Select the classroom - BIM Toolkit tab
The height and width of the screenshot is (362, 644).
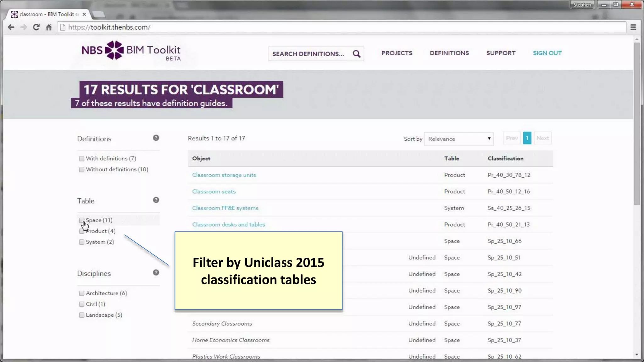pyautogui.click(x=49, y=14)
